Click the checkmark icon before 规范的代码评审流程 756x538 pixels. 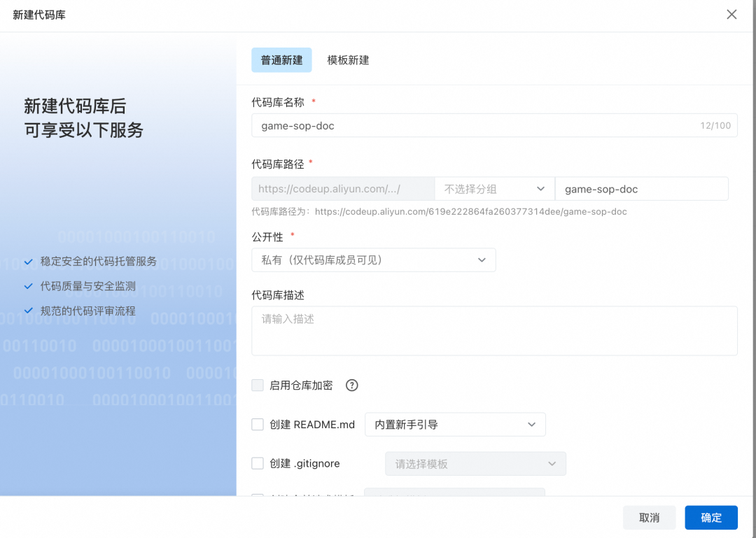pos(28,311)
